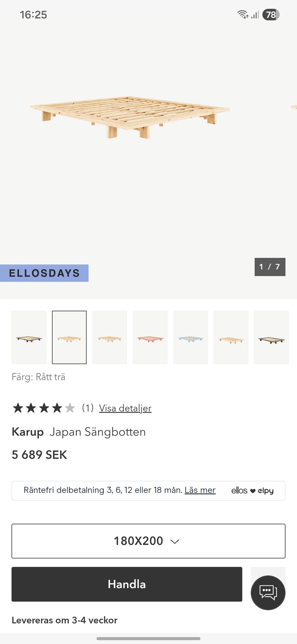Tap the star rating icons
The height and width of the screenshot is (644, 297).
tap(44, 408)
